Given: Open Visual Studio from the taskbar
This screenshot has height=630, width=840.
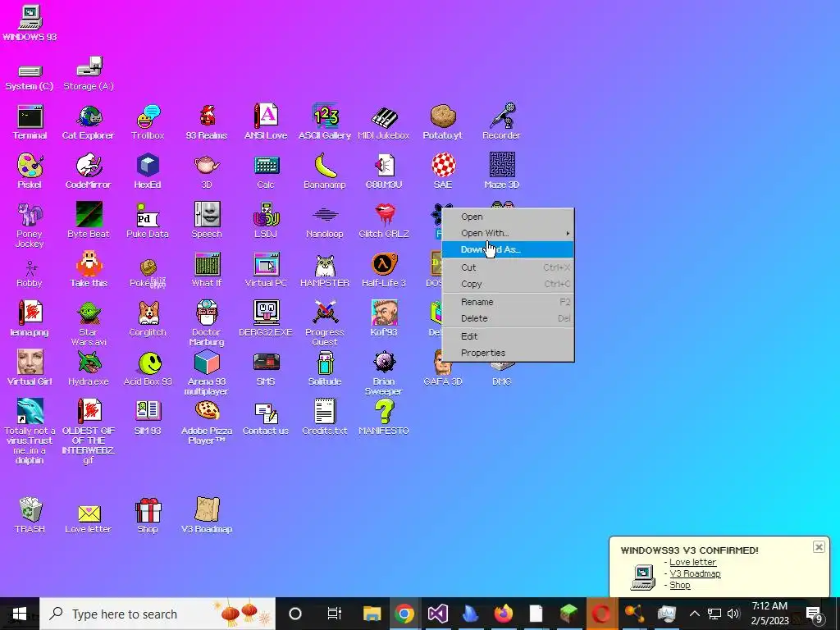Looking at the screenshot, I should coord(438,614).
